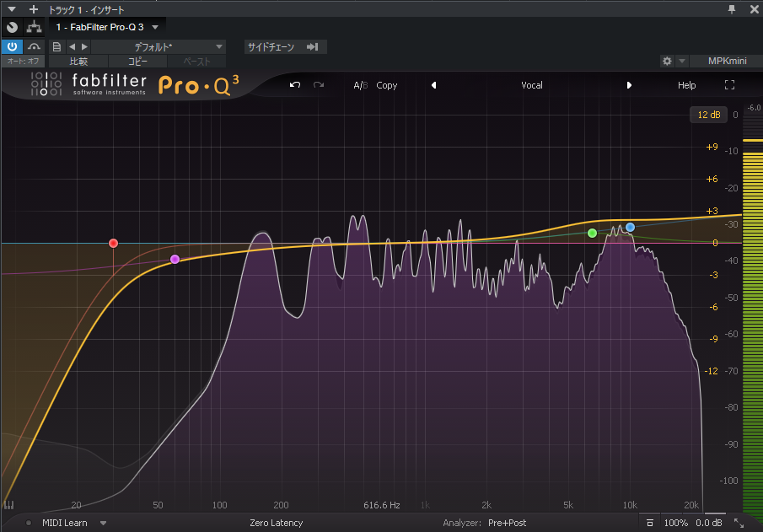Show the piano keyboard display icon
763x532 pixels.
(8, 505)
